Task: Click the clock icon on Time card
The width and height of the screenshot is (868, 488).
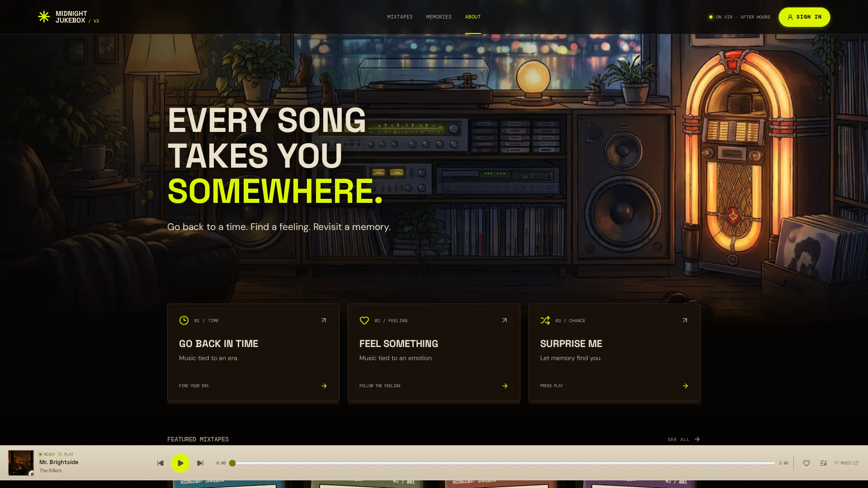Action: (184, 320)
